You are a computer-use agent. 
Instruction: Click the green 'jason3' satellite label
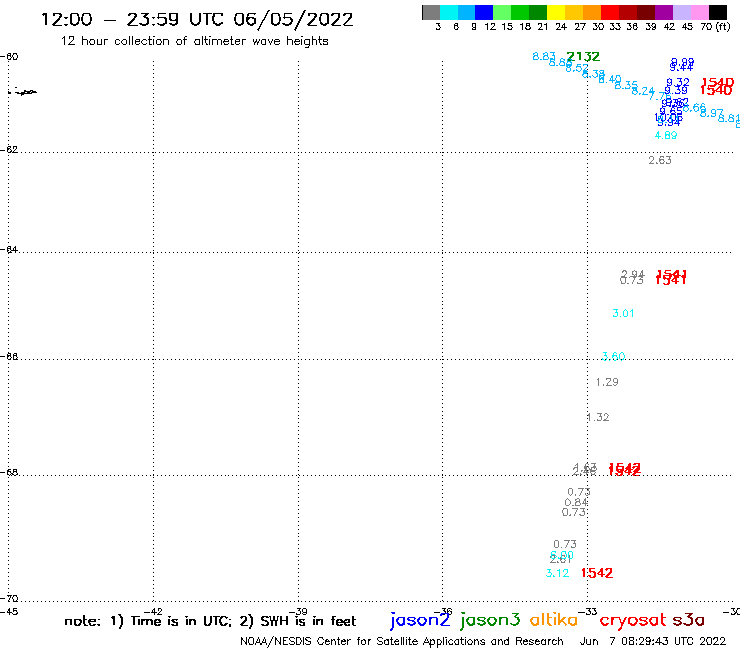pyautogui.click(x=490, y=620)
